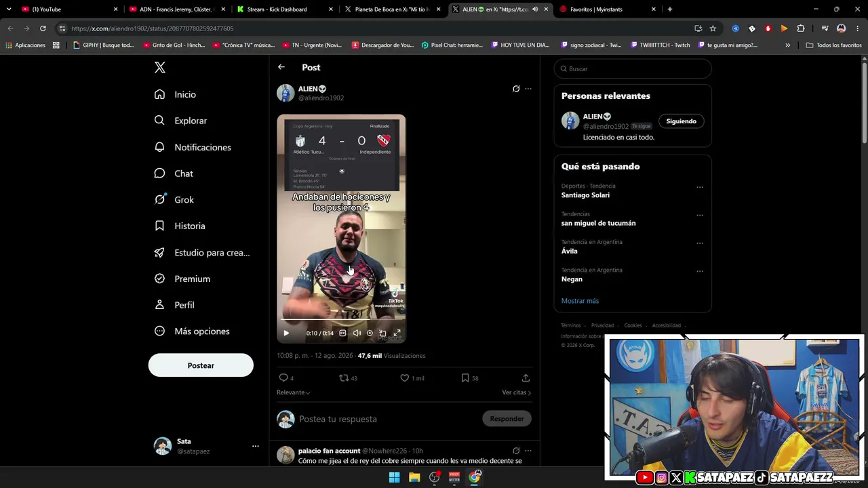Viewport: 868px width, 488px height.
Task: Open Todos los favoritos folder
Action: 833,45
